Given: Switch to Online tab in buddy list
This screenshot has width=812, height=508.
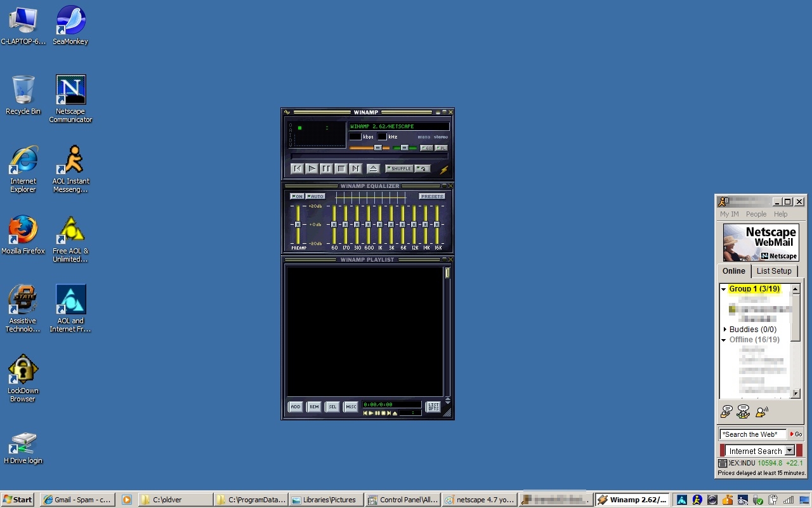Looking at the screenshot, I should coord(734,271).
